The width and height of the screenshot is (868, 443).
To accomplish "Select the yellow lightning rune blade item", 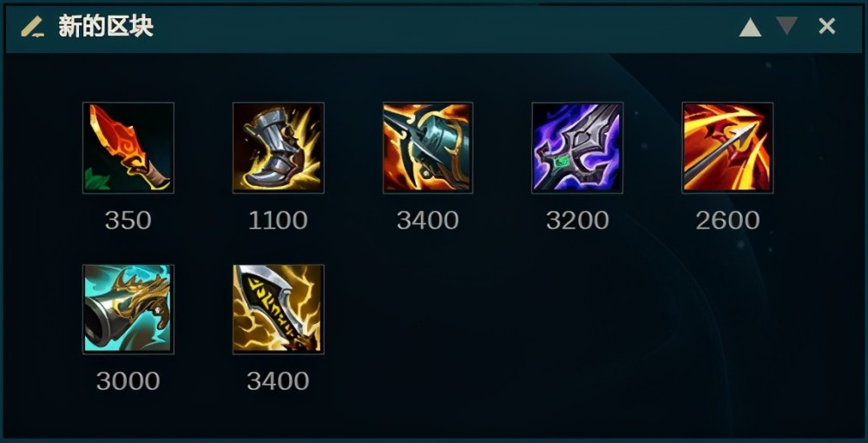I will click(279, 309).
